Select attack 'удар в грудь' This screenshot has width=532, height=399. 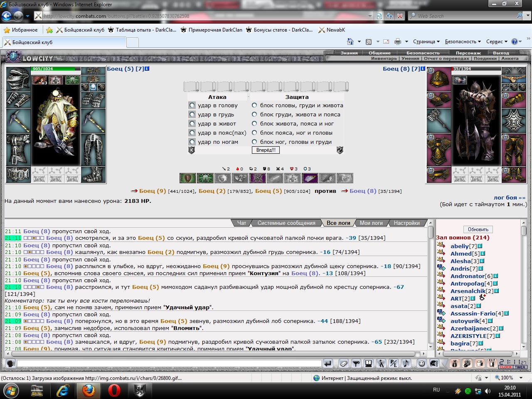click(x=192, y=114)
